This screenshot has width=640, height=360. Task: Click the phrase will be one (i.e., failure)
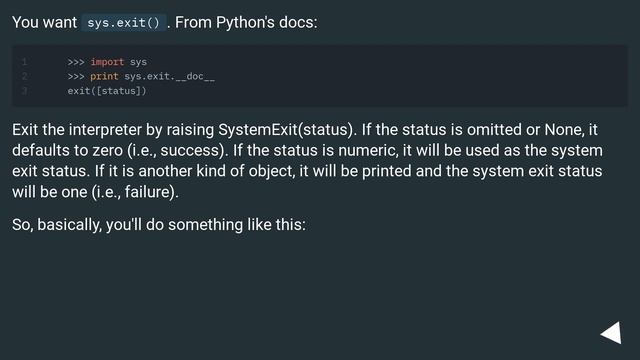(95, 192)
